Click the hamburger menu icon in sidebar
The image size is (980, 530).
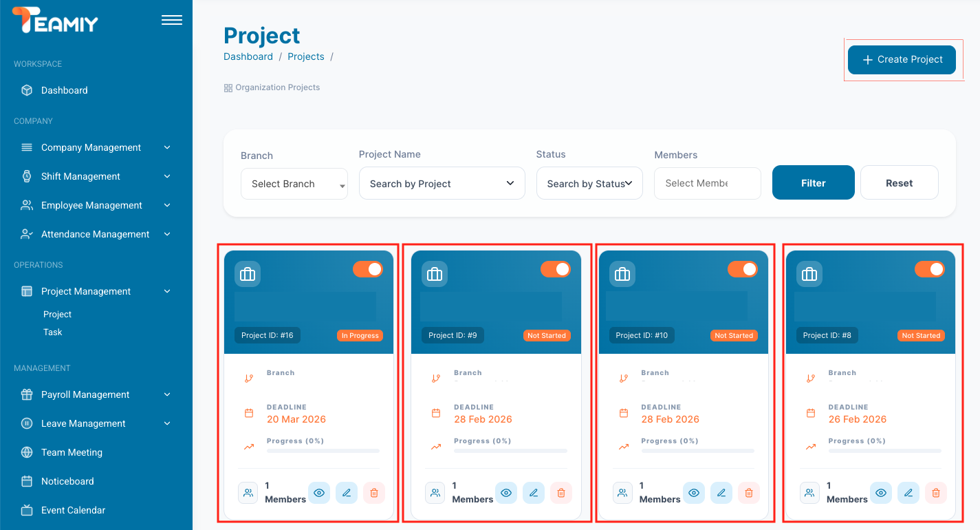point(171,20)
